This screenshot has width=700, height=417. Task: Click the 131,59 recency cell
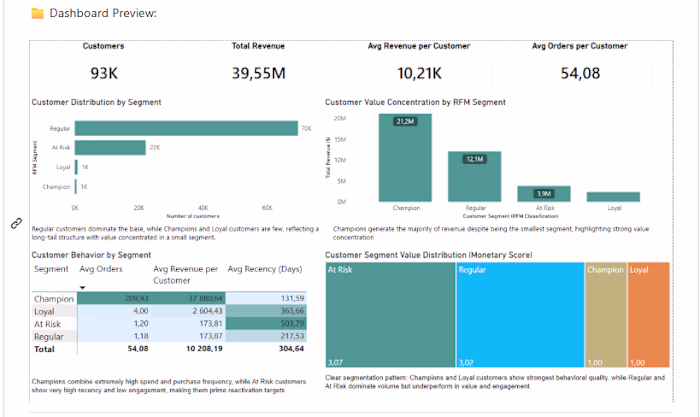click(266, 298)
